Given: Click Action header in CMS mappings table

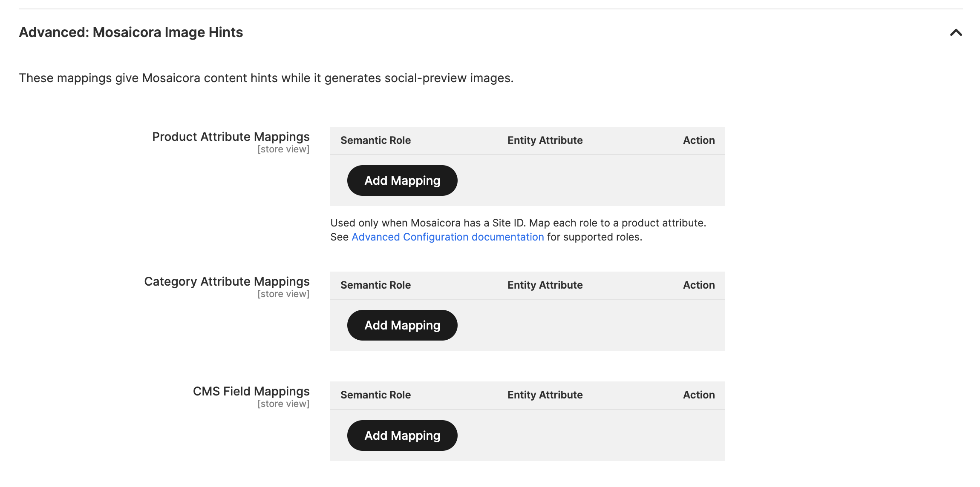Looking at the screenshot, I should 699,395.
